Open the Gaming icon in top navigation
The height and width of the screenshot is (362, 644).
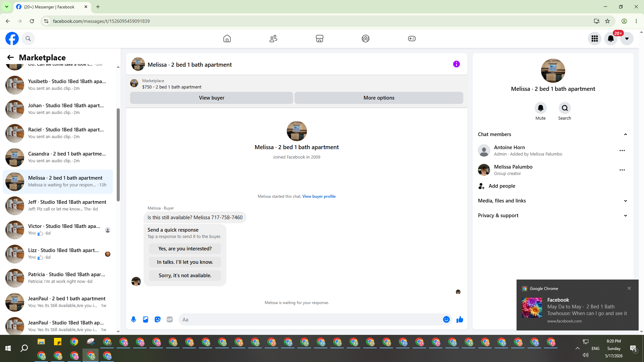[x=412, y=39]
